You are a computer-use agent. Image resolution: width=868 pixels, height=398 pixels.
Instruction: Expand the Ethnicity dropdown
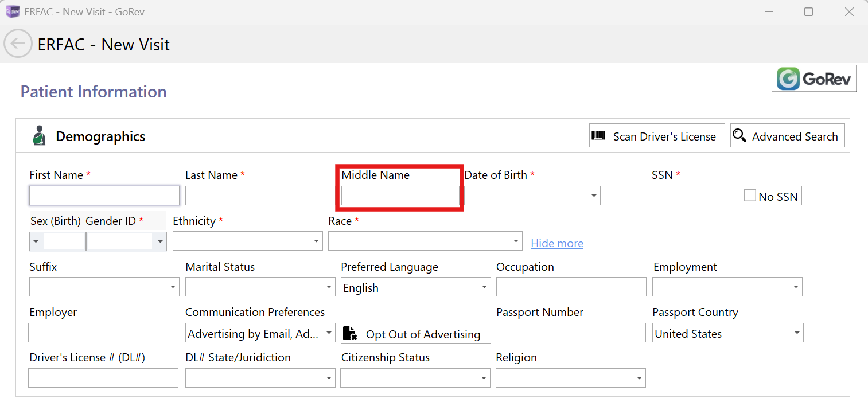(316, 241)
